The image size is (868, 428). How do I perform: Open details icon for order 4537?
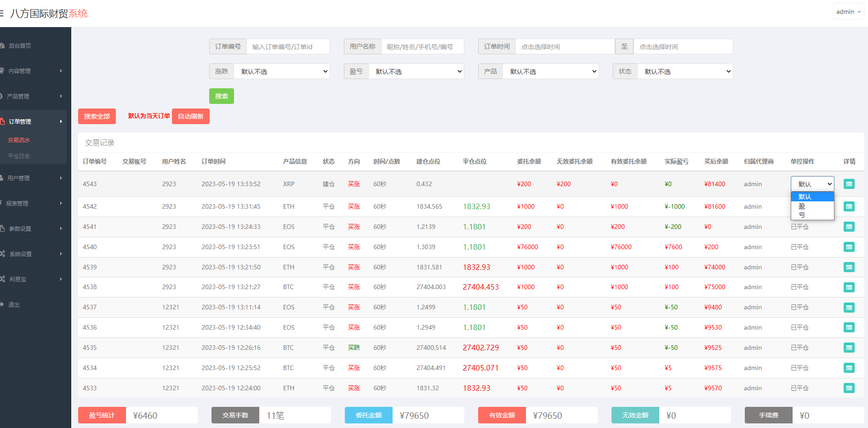(x=849, y=307)
